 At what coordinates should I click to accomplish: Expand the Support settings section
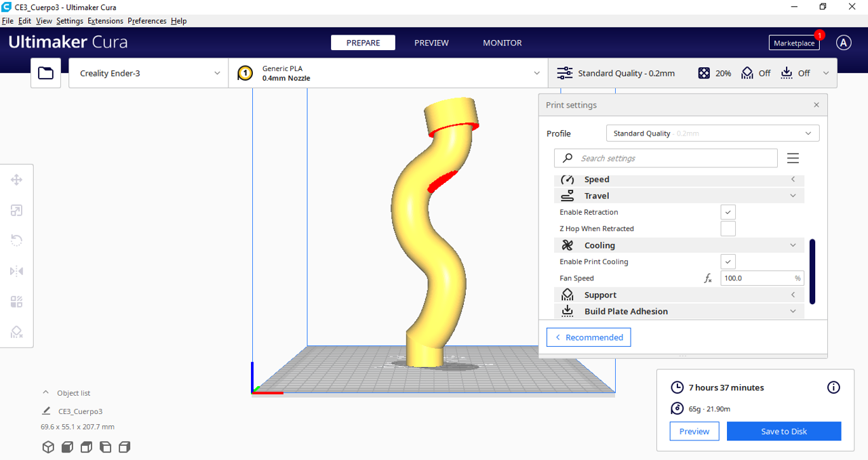click(679, 295)
